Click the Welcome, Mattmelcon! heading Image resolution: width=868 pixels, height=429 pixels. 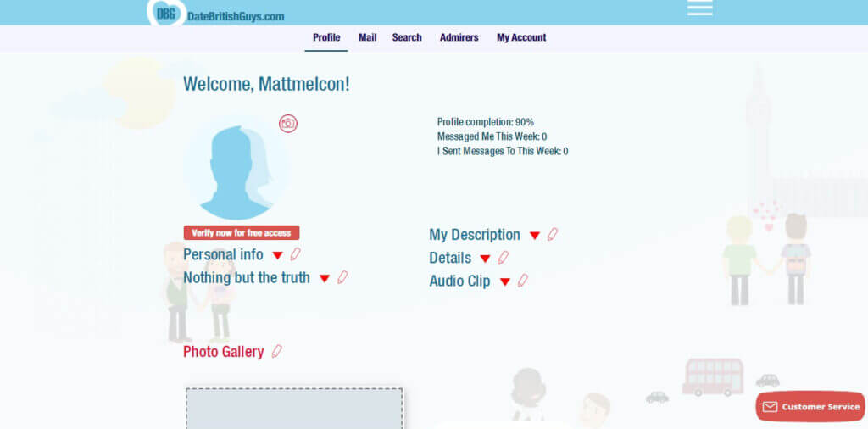[266, 84]
